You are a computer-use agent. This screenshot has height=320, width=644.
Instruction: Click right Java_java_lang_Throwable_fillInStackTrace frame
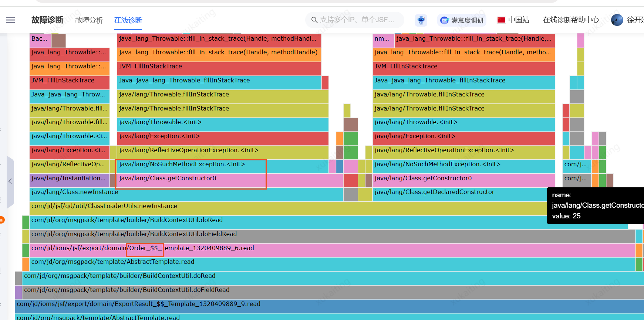[463, 83]
